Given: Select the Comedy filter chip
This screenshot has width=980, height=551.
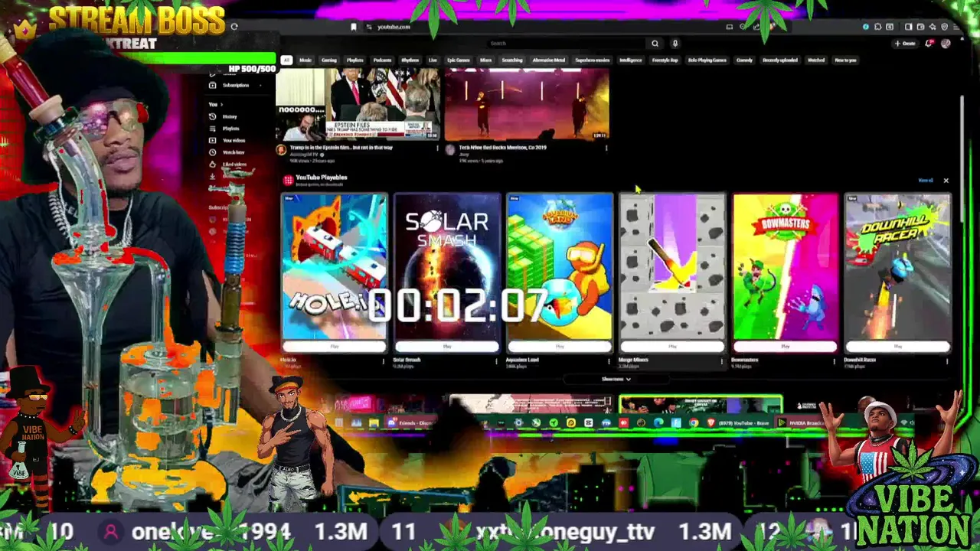Looking at the screenshot, I should tap(744, 60).
